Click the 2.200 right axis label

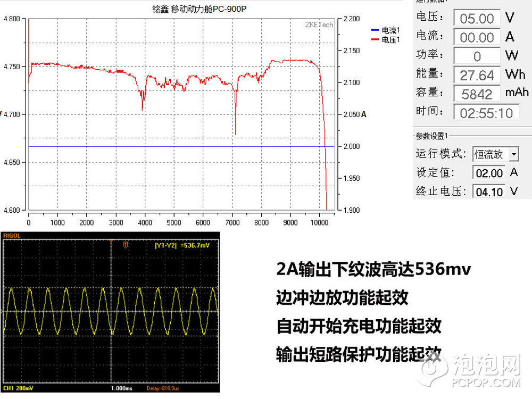tap(352, 19)
